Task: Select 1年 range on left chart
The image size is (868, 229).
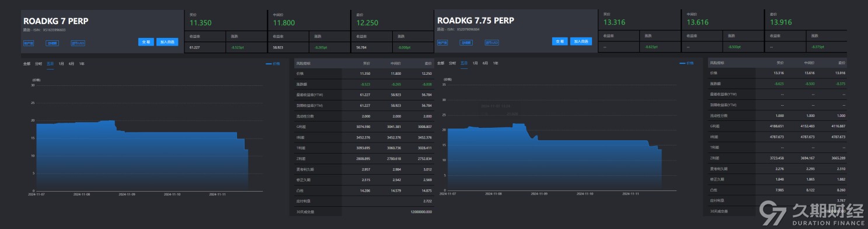Action: point(82,63)
